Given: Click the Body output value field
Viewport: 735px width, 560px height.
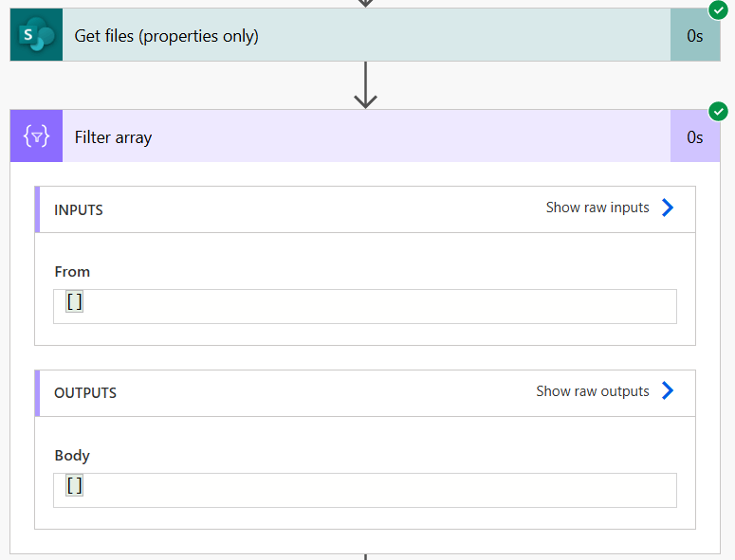Looking at the screenshot, I should click(365, 490).
